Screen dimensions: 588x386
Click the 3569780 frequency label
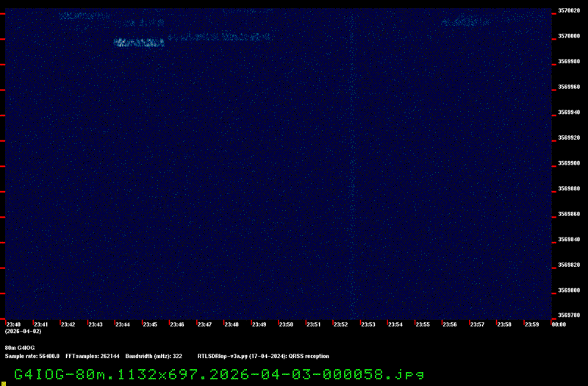point(569,315)
